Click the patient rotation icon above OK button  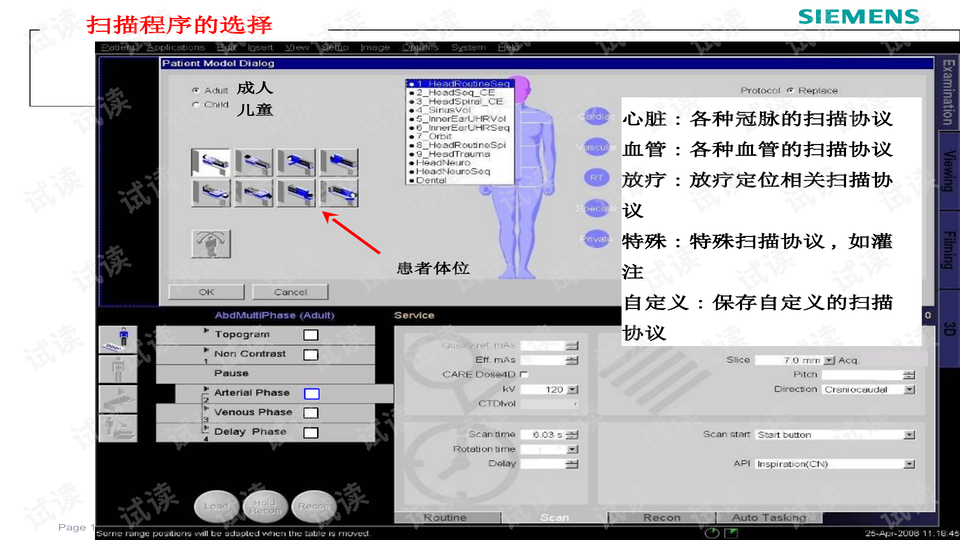[211, 244]
